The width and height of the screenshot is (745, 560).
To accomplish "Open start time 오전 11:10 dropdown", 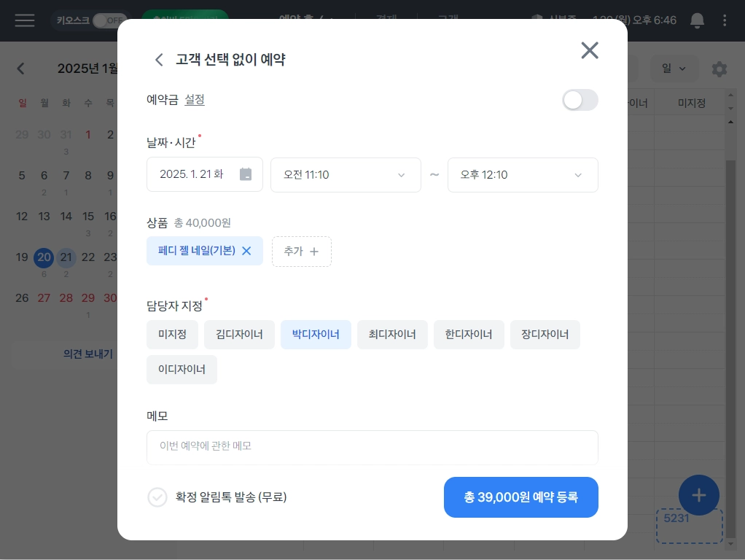I will [346, 175].
